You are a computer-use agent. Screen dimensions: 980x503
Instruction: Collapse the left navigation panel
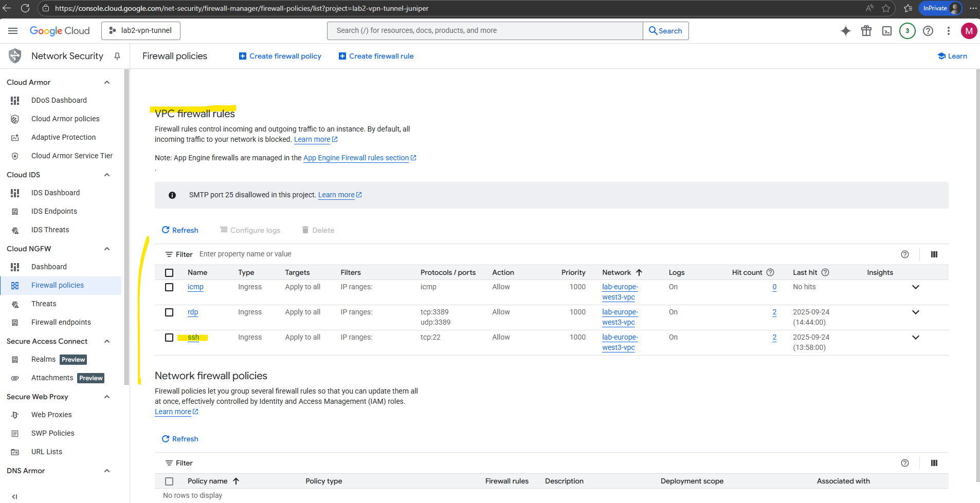pos(14,496)
